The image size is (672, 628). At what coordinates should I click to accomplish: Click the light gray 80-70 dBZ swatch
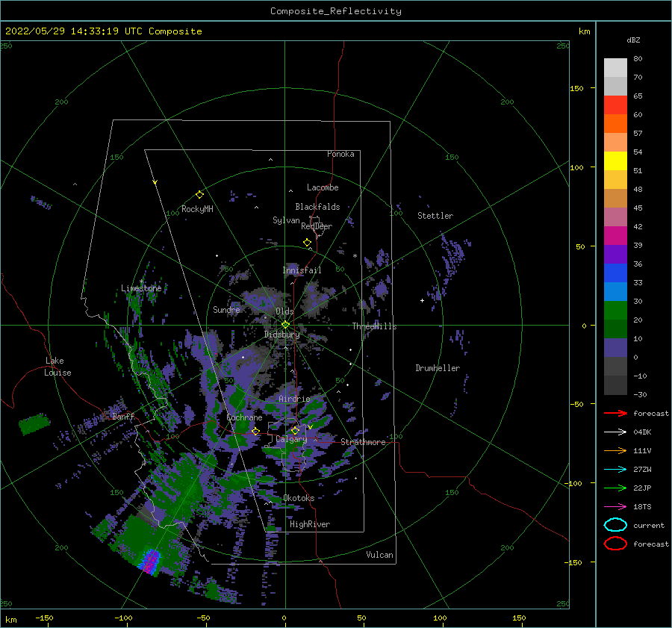click(615, 67)
